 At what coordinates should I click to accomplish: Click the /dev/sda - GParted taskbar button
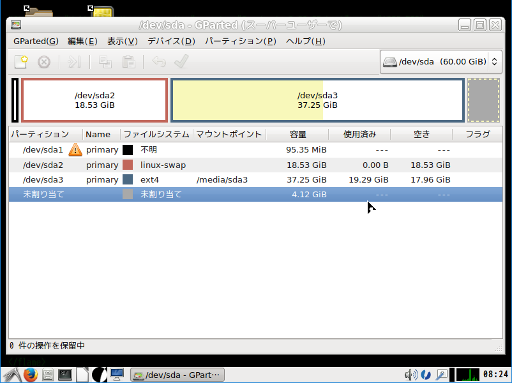click(177, 375)
